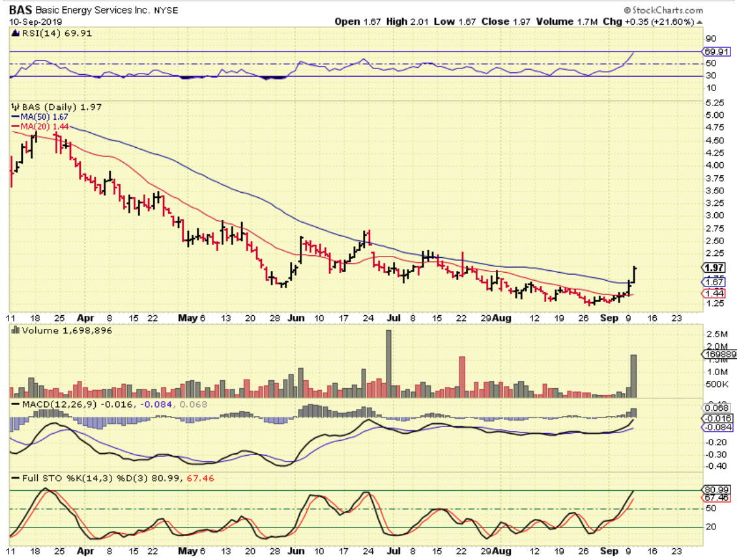Click the black line marker before Full STO
The image size is (737, 560).
click(x=16, y=478)
